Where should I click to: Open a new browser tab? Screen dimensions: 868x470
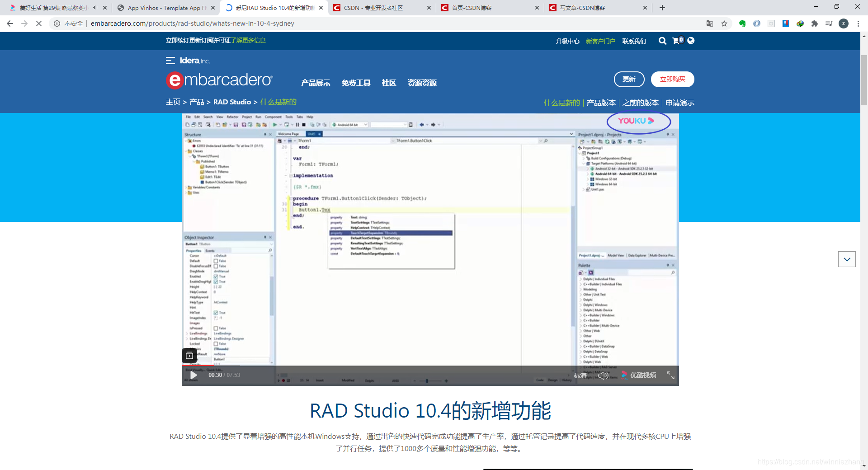click(x=662, y=8)
